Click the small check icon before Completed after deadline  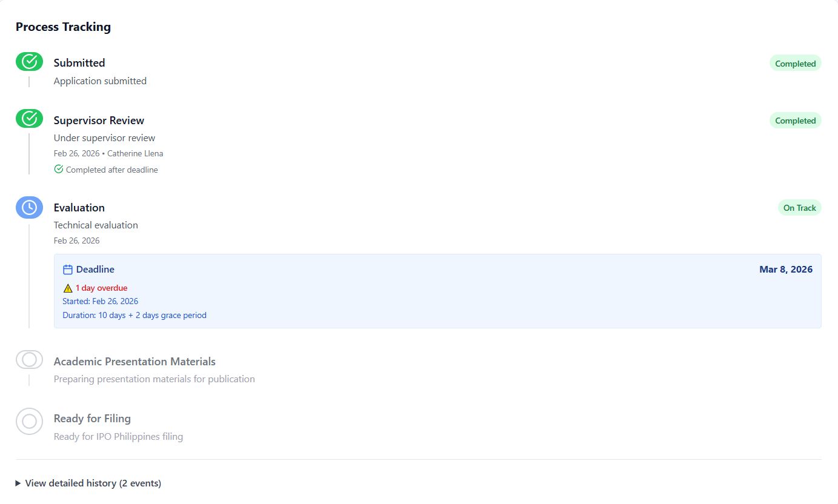[x=59, y=169]
